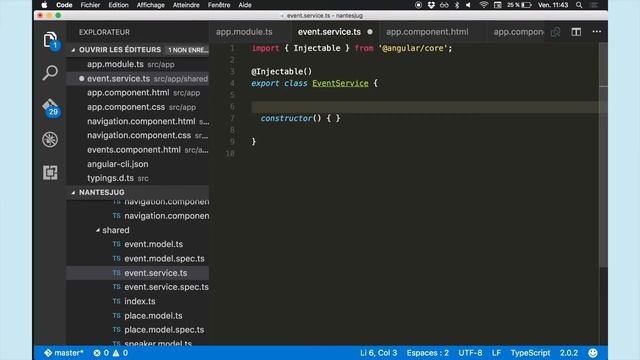Open angular-cli.json in open editors
The height and width of the screenshot is (360, 640).
click(138, 164)
